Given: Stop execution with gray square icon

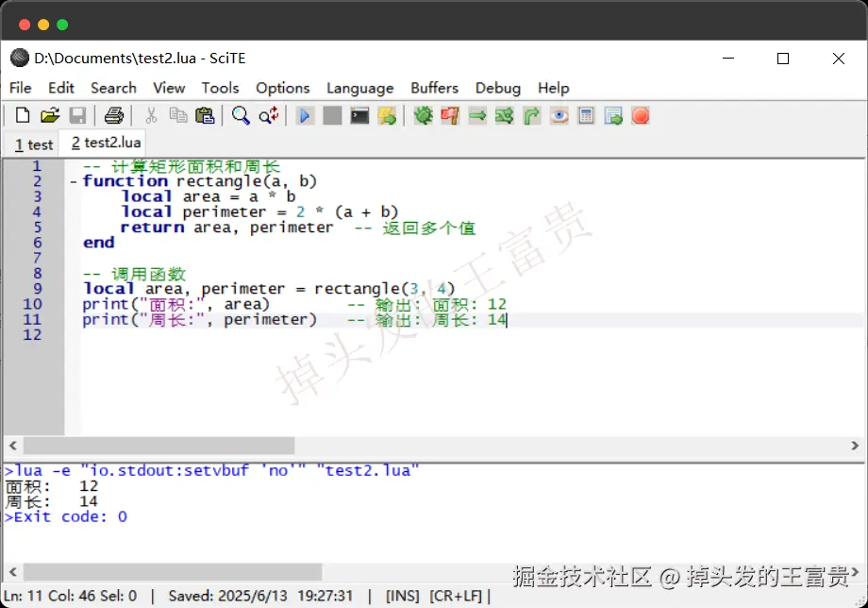Looking at the screenshot, I should pos(332,115).
